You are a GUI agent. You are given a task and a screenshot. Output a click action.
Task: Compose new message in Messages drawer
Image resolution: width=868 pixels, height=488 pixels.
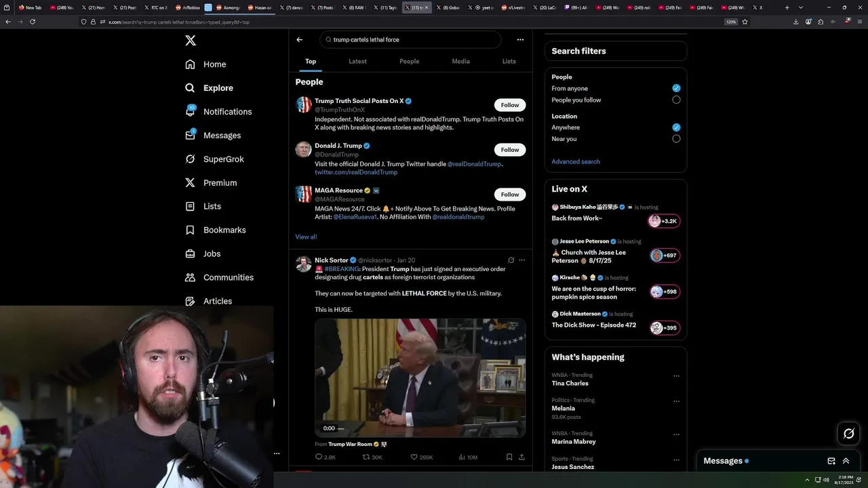[x=831, y=461]
